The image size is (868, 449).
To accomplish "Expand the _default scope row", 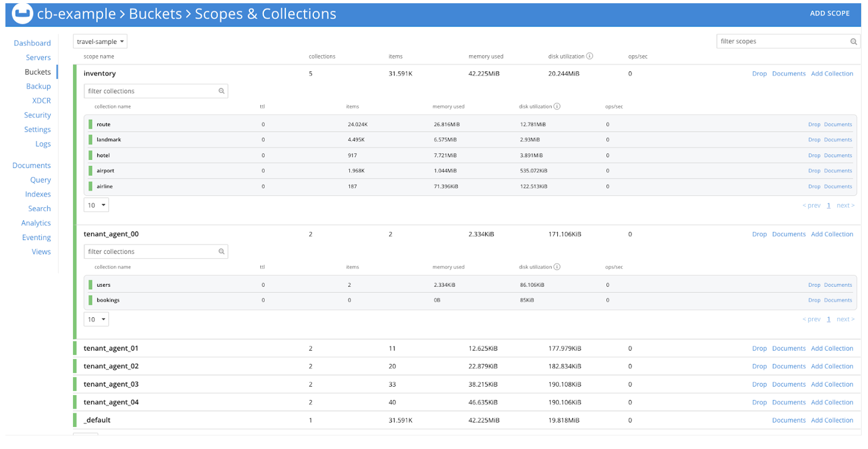I will click(98, 420).
